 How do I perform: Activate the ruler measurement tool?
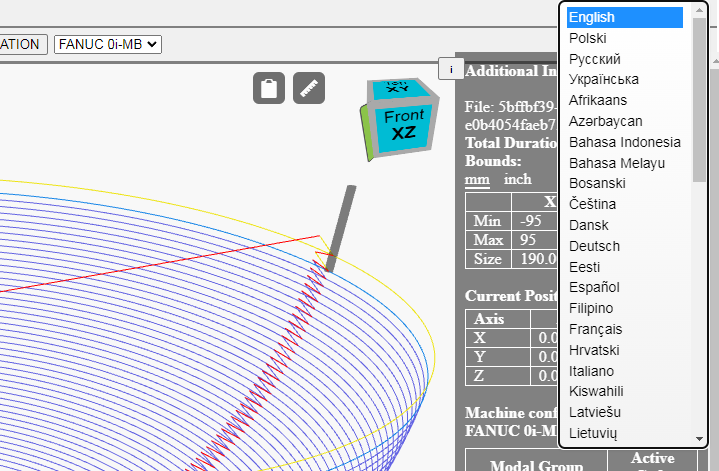(x=309, y=88)
